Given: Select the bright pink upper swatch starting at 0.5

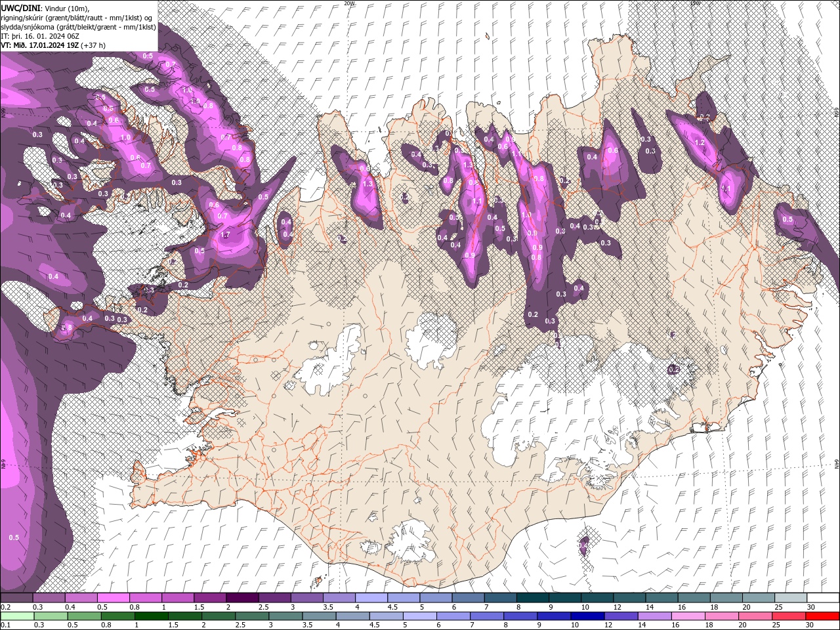Looking at the screenshot, I should coord(114,598).
